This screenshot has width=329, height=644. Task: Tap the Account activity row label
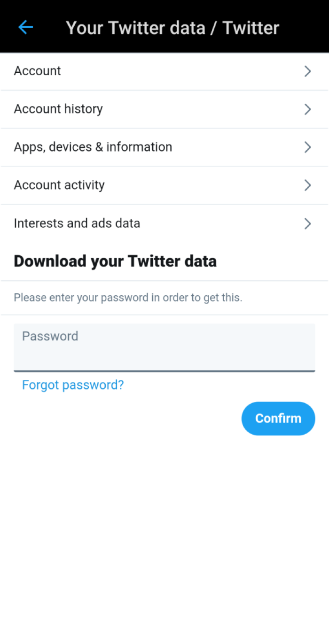point(59,185)
